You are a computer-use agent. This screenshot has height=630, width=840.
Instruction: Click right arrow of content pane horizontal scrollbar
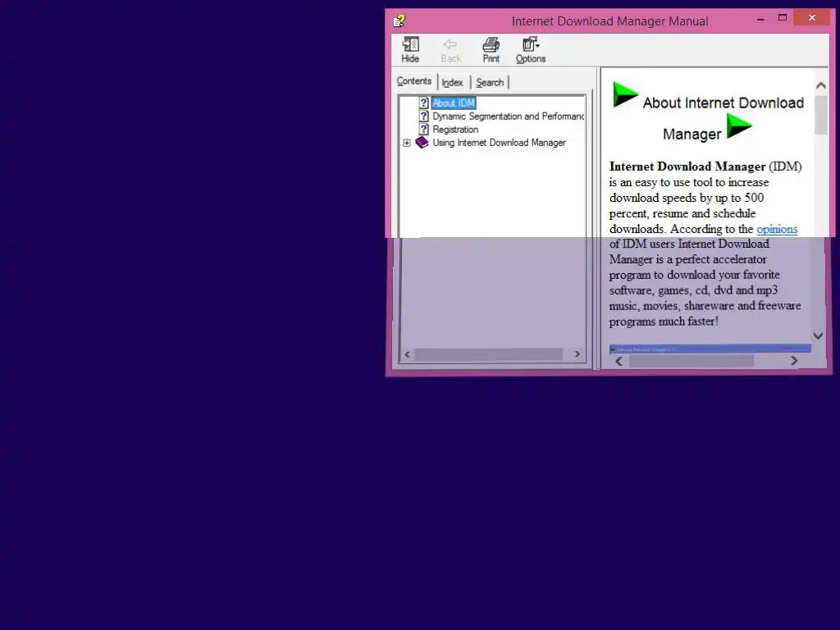coord(794,361)
